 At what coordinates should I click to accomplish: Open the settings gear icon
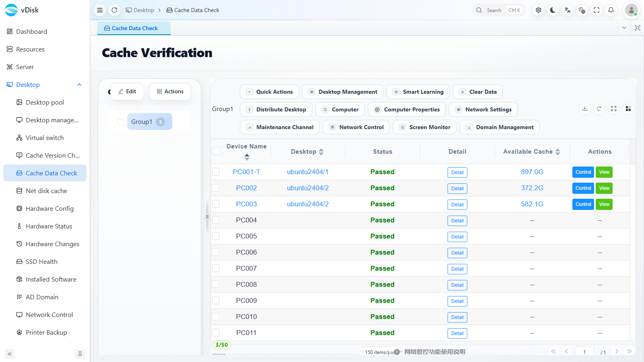[x=539, y=10]
